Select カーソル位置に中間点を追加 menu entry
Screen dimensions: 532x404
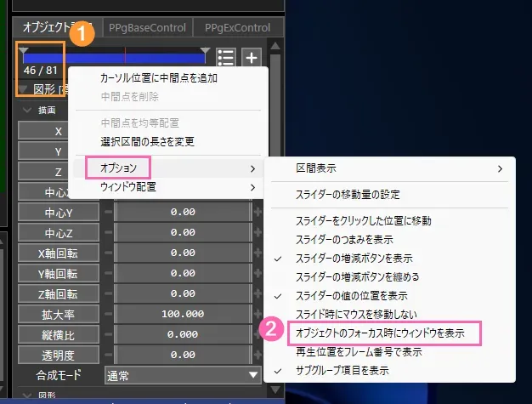159,78
